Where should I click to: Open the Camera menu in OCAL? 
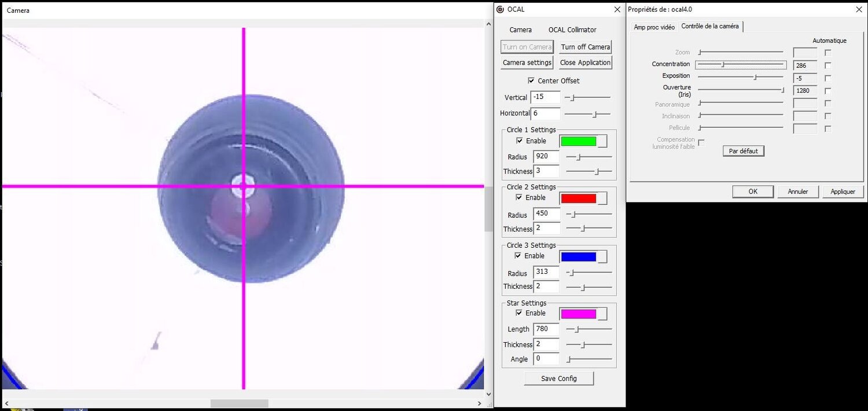pos(520,30)
